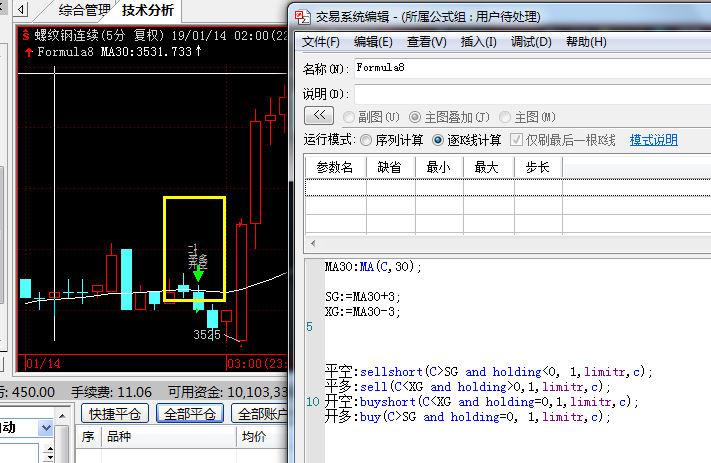Open the 编辑(E) menu

373,42
